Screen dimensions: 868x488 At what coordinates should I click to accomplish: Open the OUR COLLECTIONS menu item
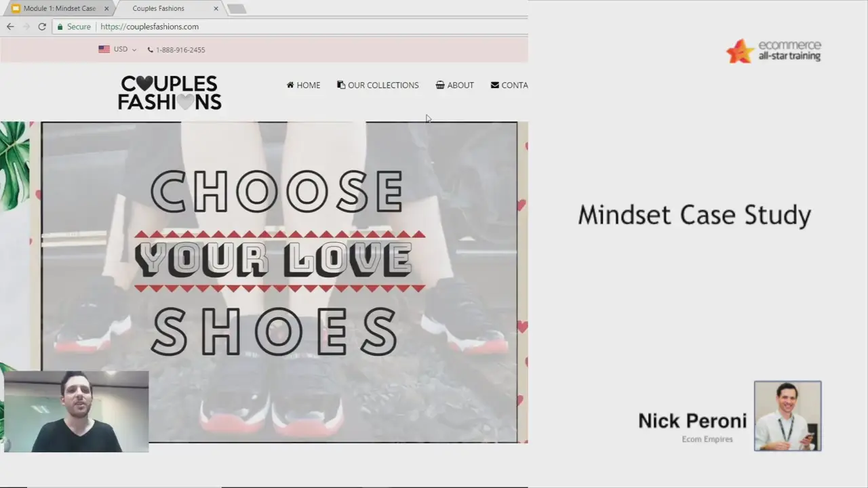[x=378, y=85]
